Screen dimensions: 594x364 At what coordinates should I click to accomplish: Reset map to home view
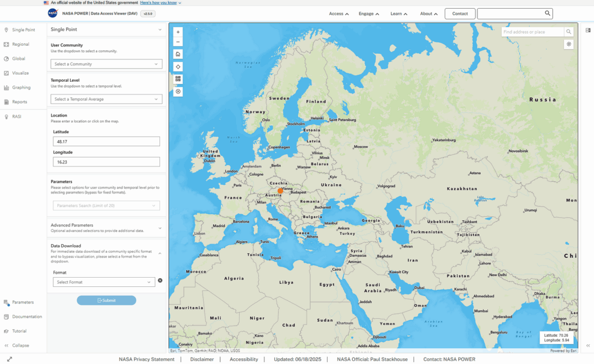(x=178, y=54)
